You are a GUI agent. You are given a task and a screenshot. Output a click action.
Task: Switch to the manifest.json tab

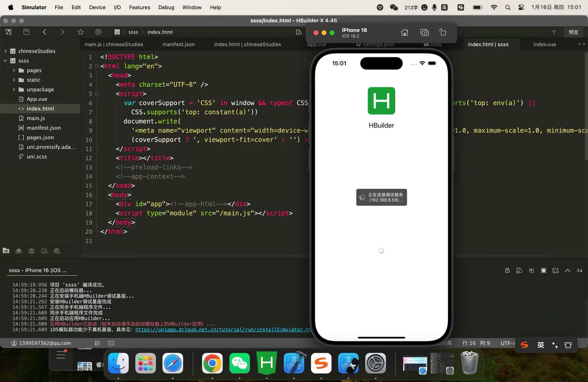(178, 44)
